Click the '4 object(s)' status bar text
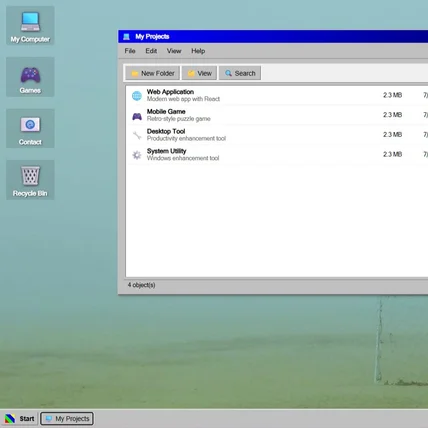 pos(141,285)
